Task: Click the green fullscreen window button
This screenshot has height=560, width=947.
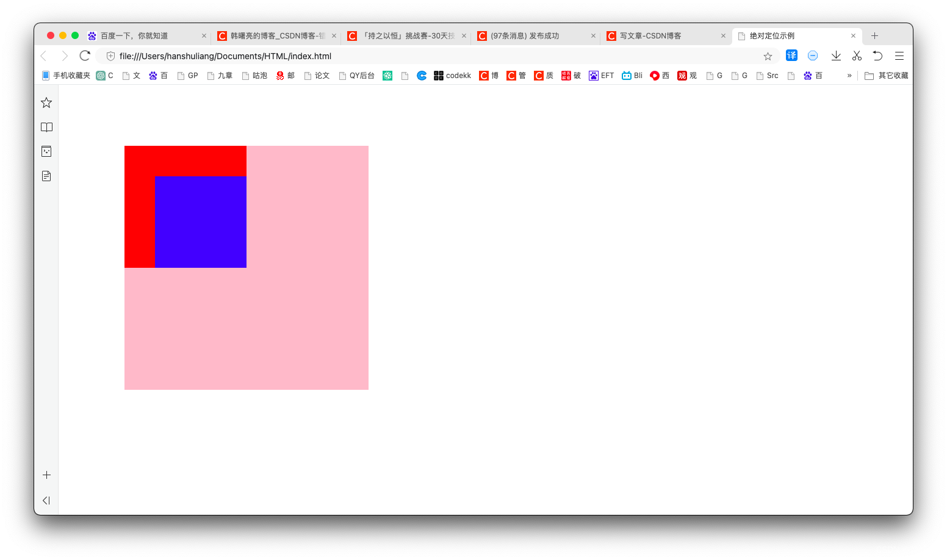Action: pos(75,35)
